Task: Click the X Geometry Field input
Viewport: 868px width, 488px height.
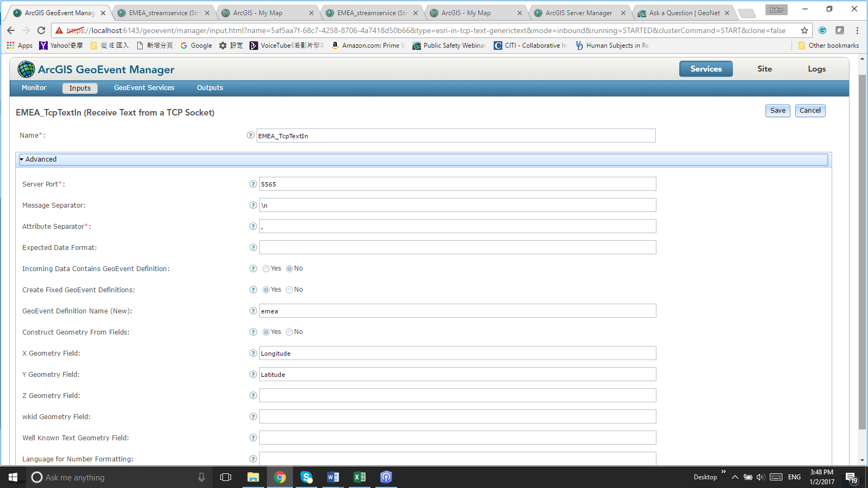Action: [x=458, y=354]
